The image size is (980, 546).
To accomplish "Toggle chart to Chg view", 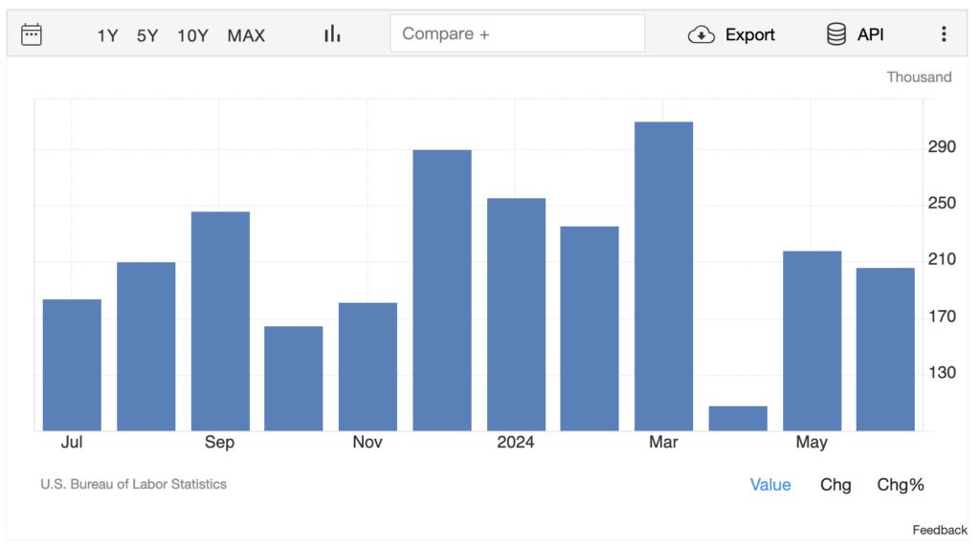I will click(835, 485).
